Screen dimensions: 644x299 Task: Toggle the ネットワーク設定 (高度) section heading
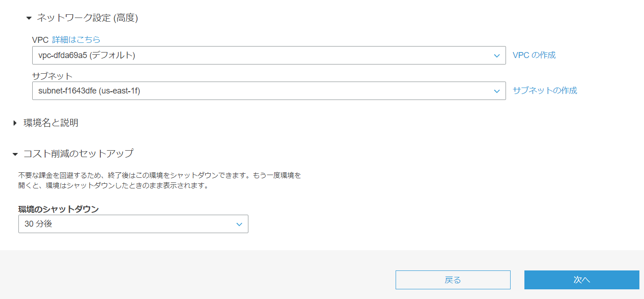click(x=87, y=18)
